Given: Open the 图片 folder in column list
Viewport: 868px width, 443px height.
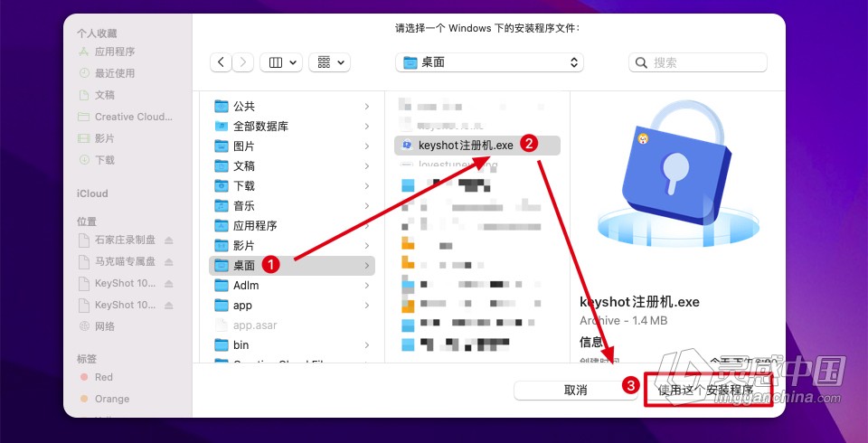Looking at the screenshot, I should (x=292, y=146).
